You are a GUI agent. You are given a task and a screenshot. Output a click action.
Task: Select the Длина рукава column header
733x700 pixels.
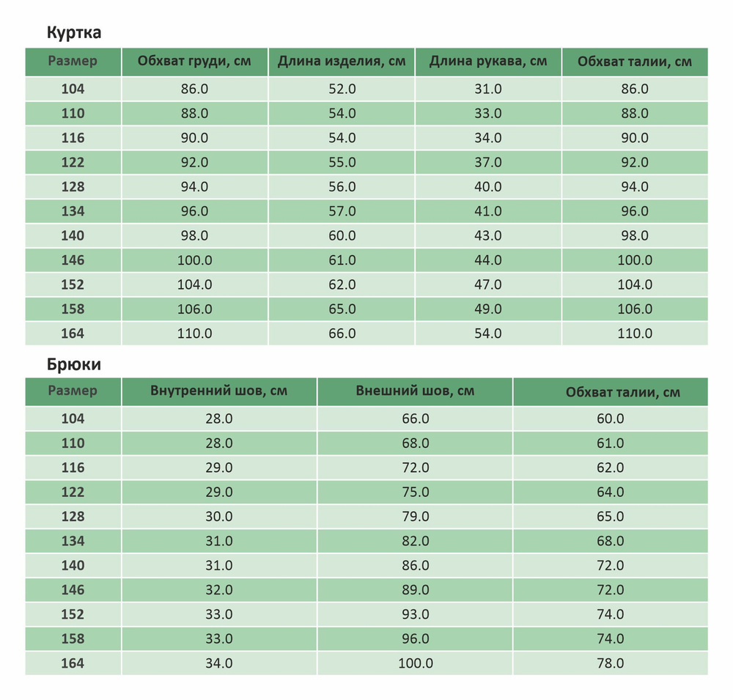[x=488, y=62]
